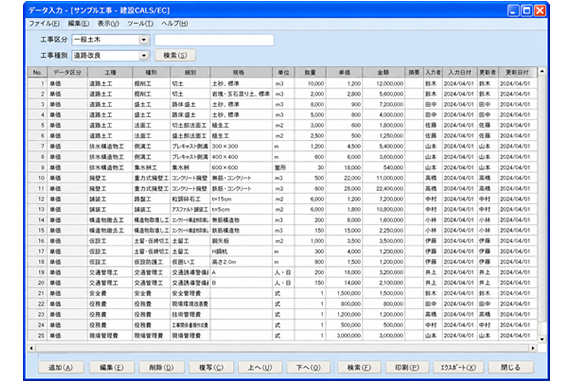This screenshot has height=382, width=573.
Task: Click 集水桝工 cell in row 9
Action: coord(151,167)
